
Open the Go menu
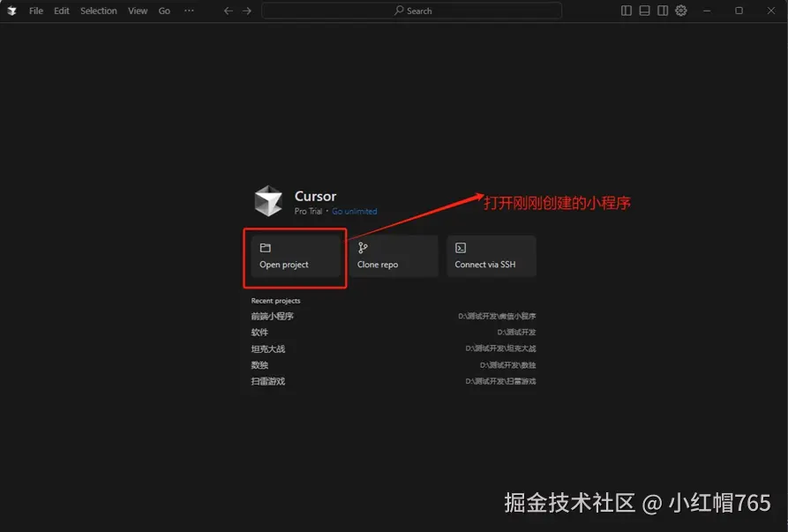(164, 11)
